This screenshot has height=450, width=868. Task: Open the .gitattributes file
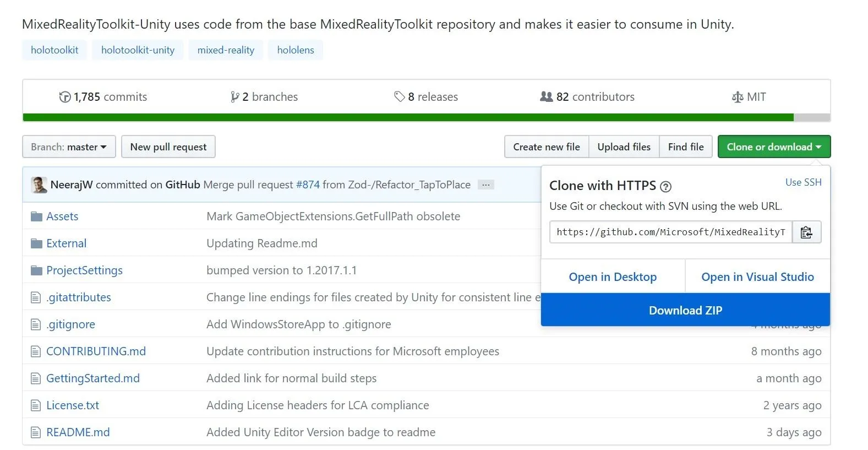pos(79,297)
